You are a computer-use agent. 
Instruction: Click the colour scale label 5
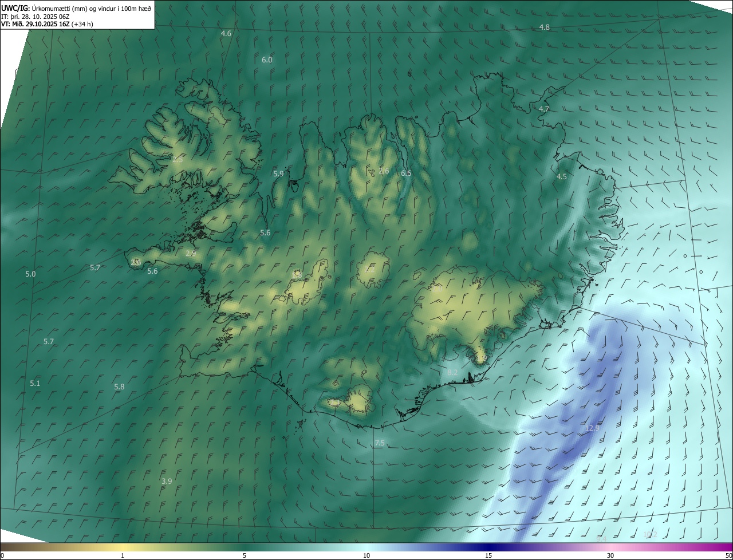coord(245,556)
